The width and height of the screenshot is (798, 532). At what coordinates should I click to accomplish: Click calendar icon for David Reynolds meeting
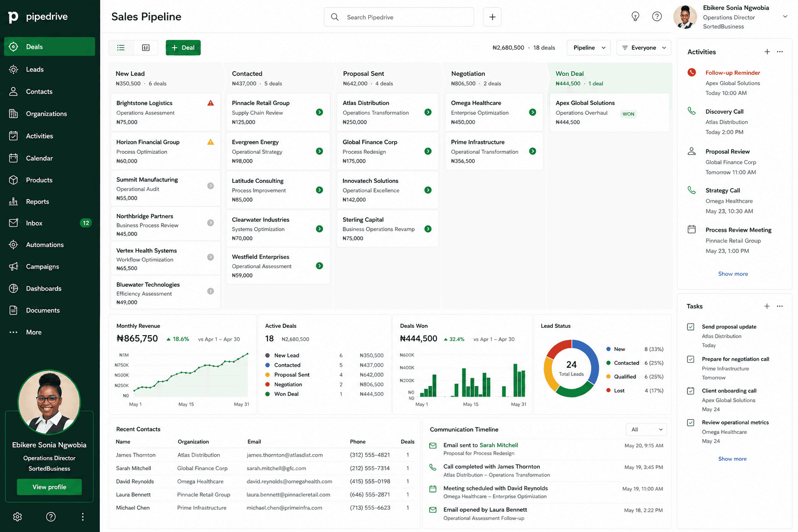(x=433, y=489)
